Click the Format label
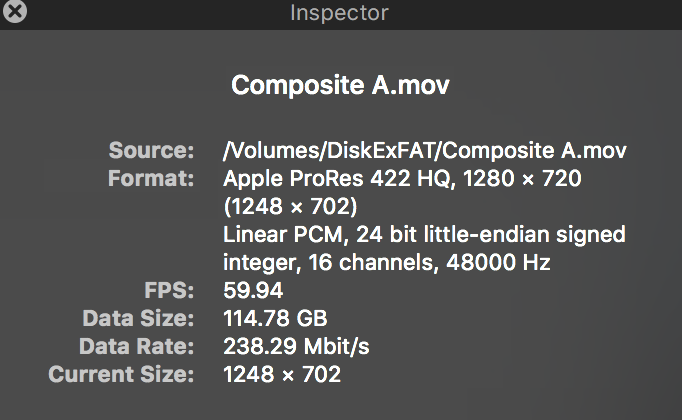Image resolution: width=682 pixels, height=420 pixels. click(x=151, y=179)
